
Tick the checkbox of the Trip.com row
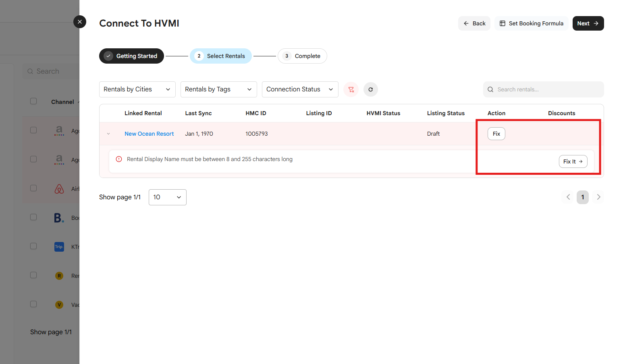click(x=33, y=246)
